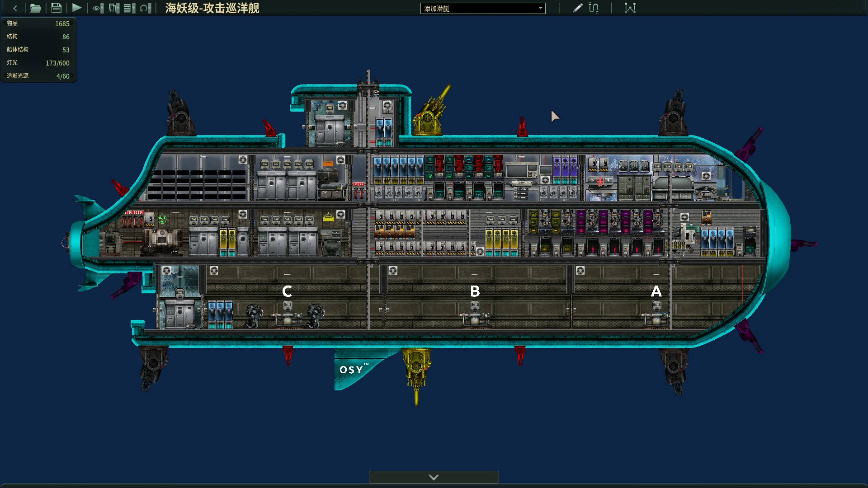Click the 物品 1685 item count row

(x=38, y=23)
